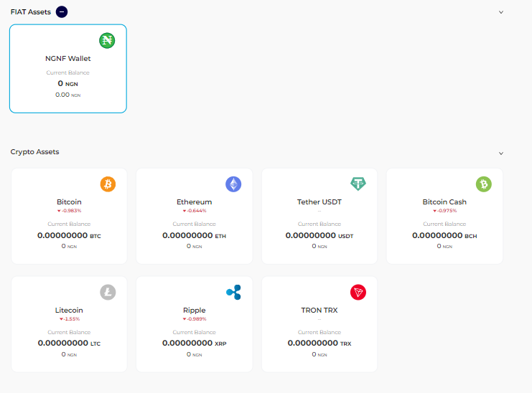
Task: Click the red TRON logo icon
Action: tap(358, 292)
